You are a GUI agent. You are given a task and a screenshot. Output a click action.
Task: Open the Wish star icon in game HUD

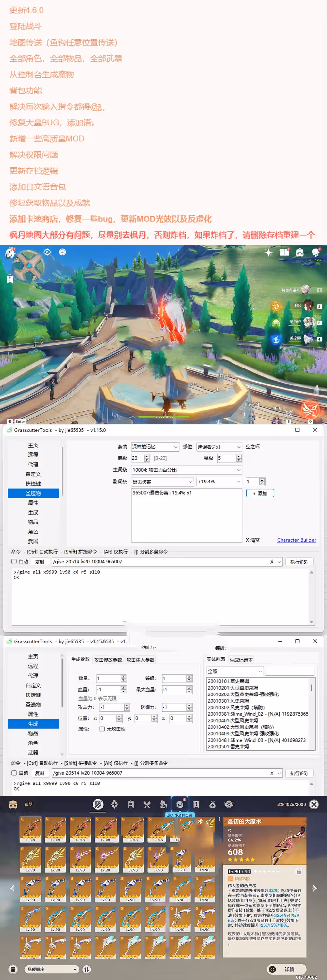tap(268, 253)
